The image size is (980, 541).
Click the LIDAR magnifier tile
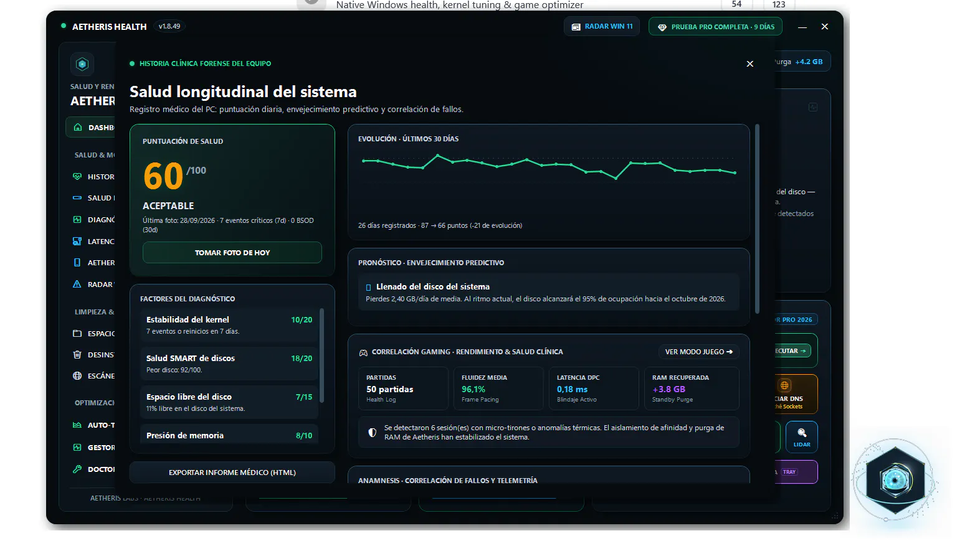tap(802, 437)
